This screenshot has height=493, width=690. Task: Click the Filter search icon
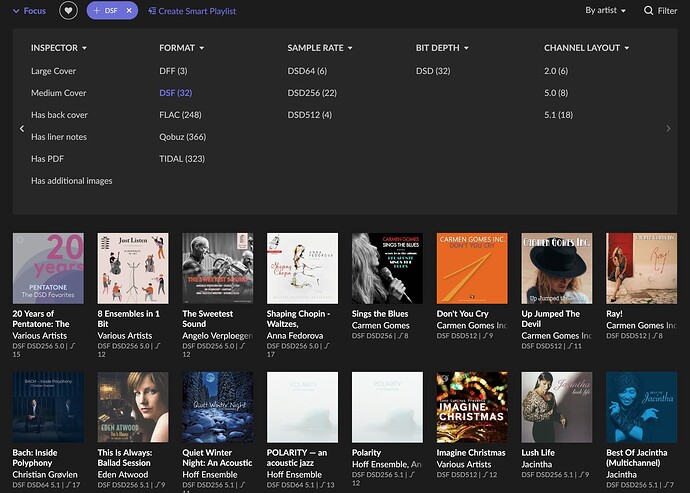[648, 11]
